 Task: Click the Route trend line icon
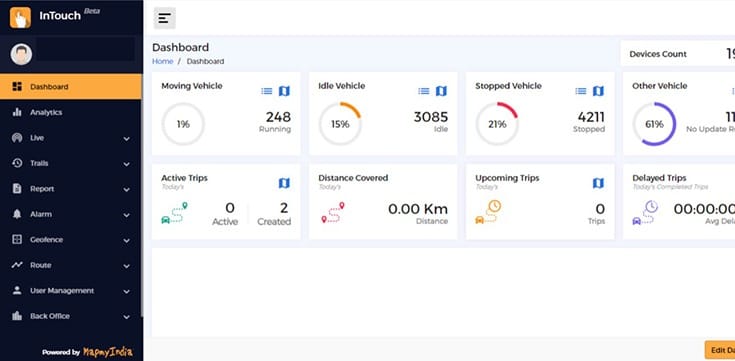click(17, 265)
